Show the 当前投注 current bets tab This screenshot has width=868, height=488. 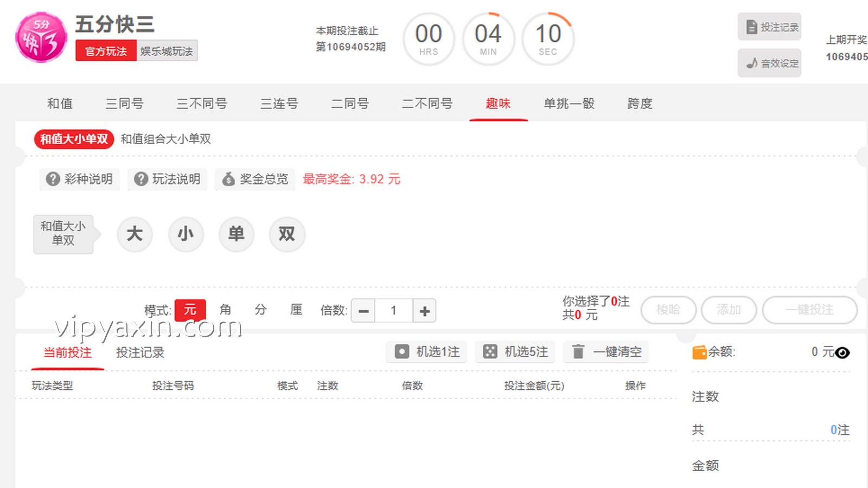tap(68, 352)
